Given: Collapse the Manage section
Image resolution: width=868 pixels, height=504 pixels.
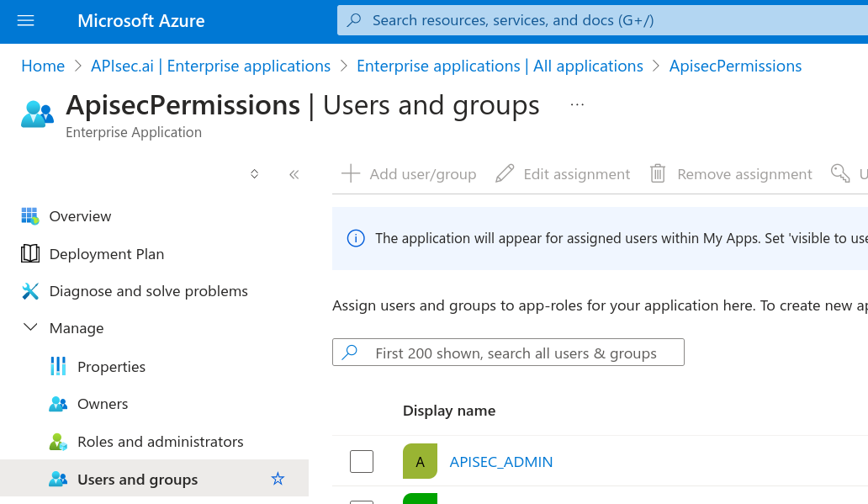Looking at the screenshot, I should (x=30, y=328).
